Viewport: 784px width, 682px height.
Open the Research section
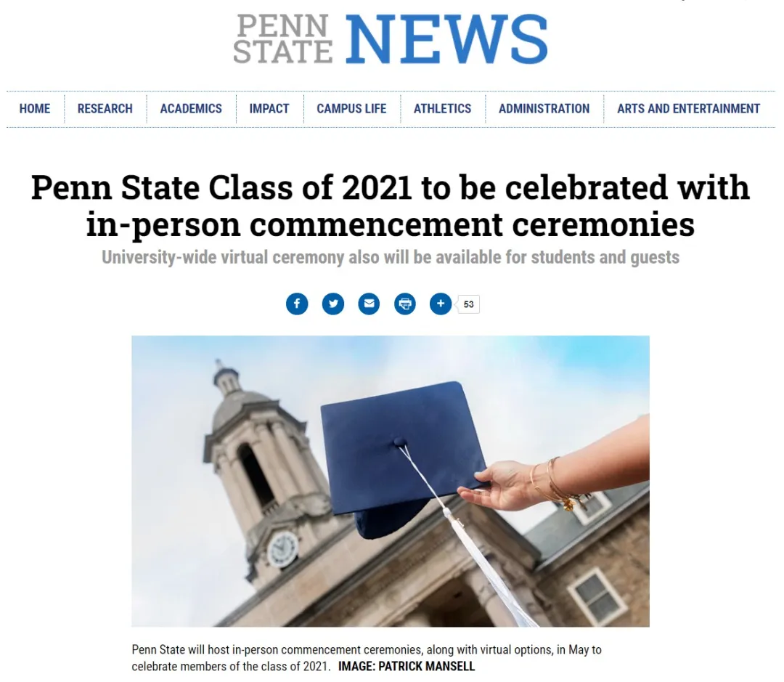click(105, 109)
